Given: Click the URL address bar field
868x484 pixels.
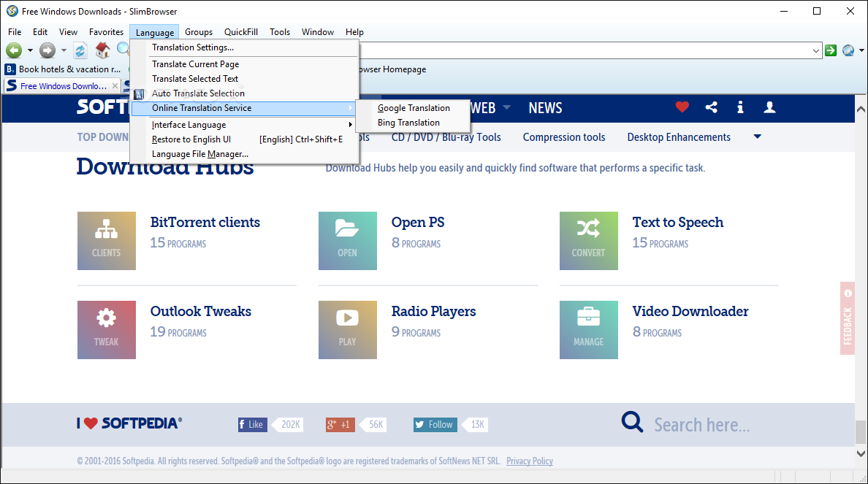Looking at the screenshot, I should [587, 51].
